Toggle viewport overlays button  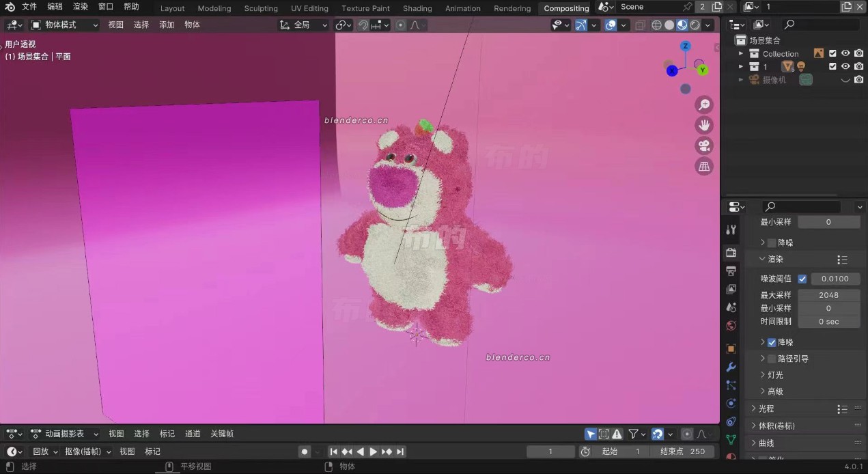(611, 25)
